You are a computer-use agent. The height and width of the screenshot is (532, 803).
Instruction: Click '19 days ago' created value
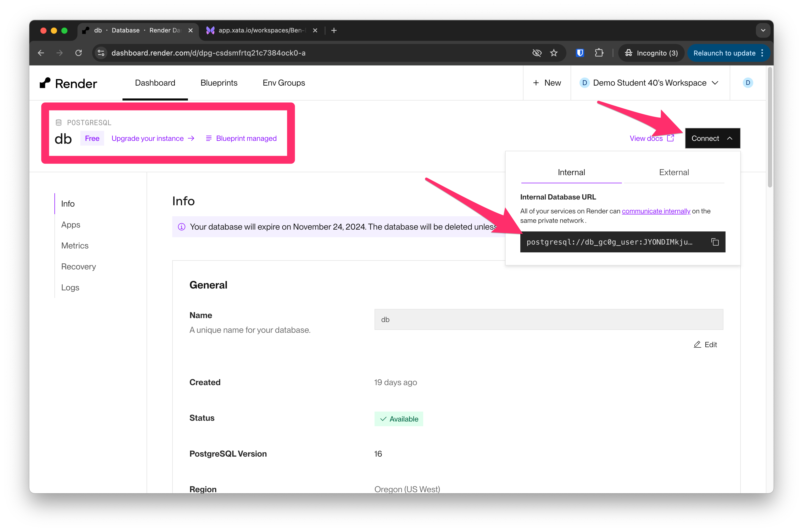click(x=395, y=382)
